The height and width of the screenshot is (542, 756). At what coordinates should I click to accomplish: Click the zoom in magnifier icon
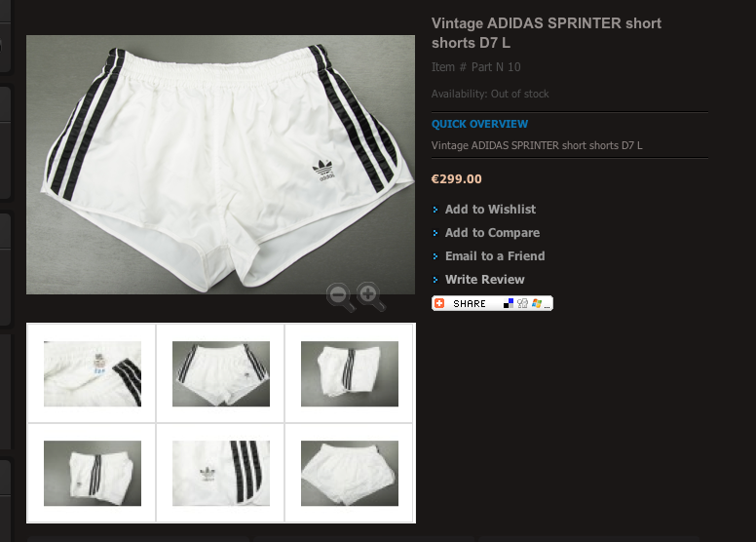pyautogui.click(x=370, y=295)
